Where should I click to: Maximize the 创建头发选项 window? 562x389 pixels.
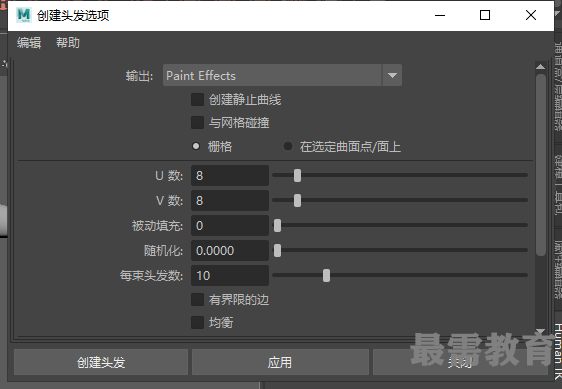tap(485, 15)
